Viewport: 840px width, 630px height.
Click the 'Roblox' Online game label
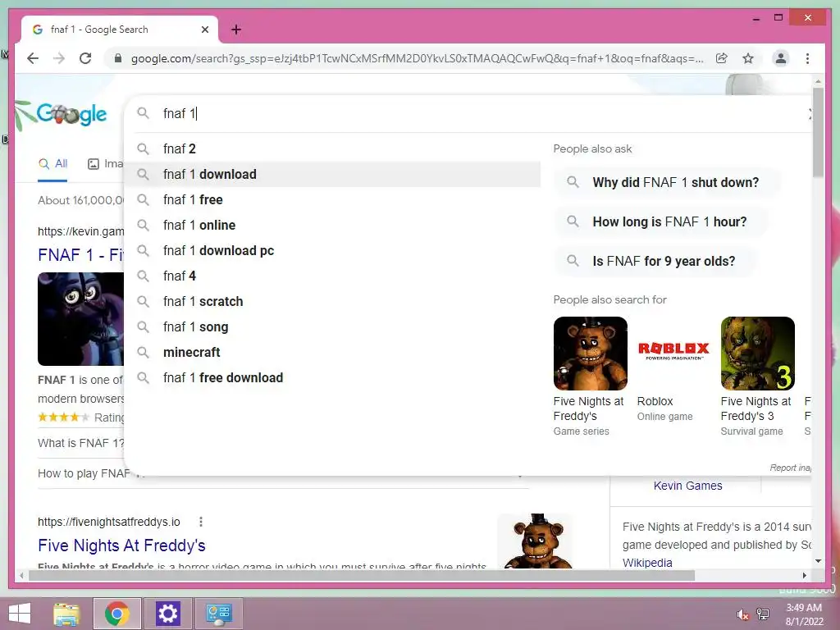[x=655, y=401]
